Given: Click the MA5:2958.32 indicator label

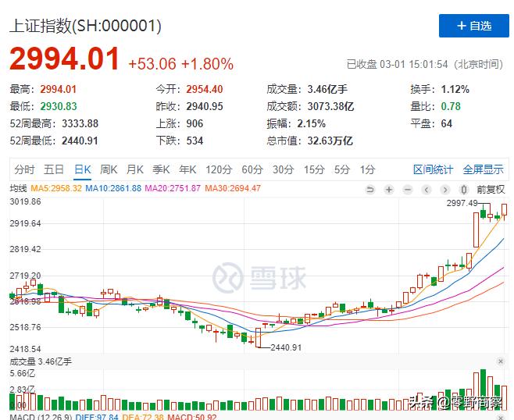Looking at the screenshot, I should (56, 188).
